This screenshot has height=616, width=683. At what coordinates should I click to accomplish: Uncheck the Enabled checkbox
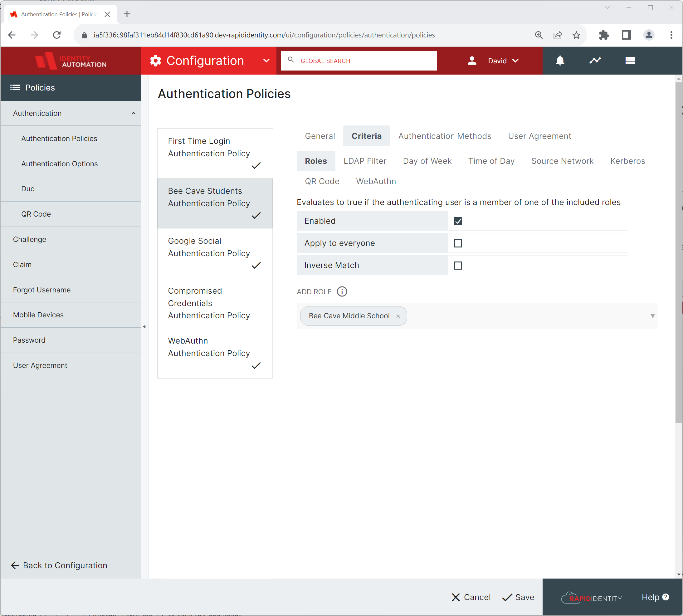(458, 221)
